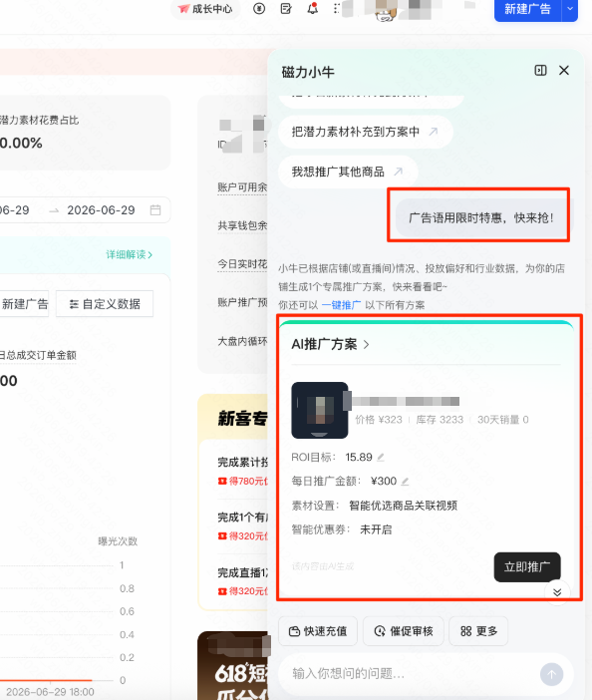Open the date range calendar icon

(155, 209)
